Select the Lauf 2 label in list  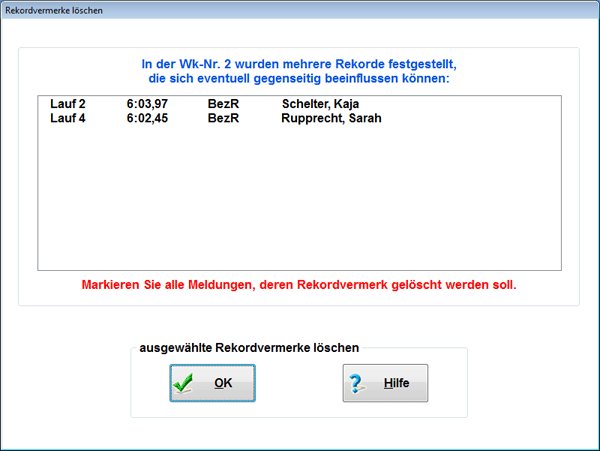(x=68, y=104)
